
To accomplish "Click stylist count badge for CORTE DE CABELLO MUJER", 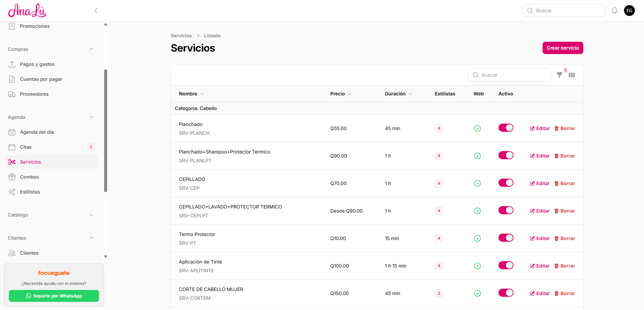I will click(x=439, y=293).
